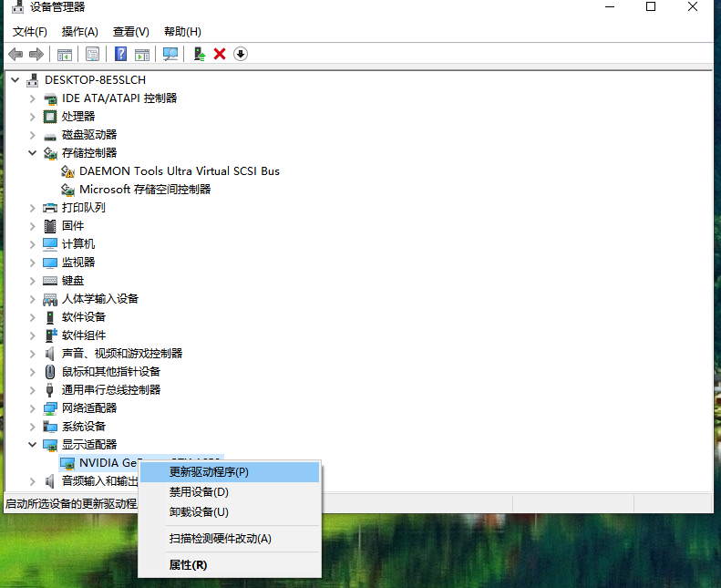Click the NVIDIA display adapter icon

click(x=67, y=463)
